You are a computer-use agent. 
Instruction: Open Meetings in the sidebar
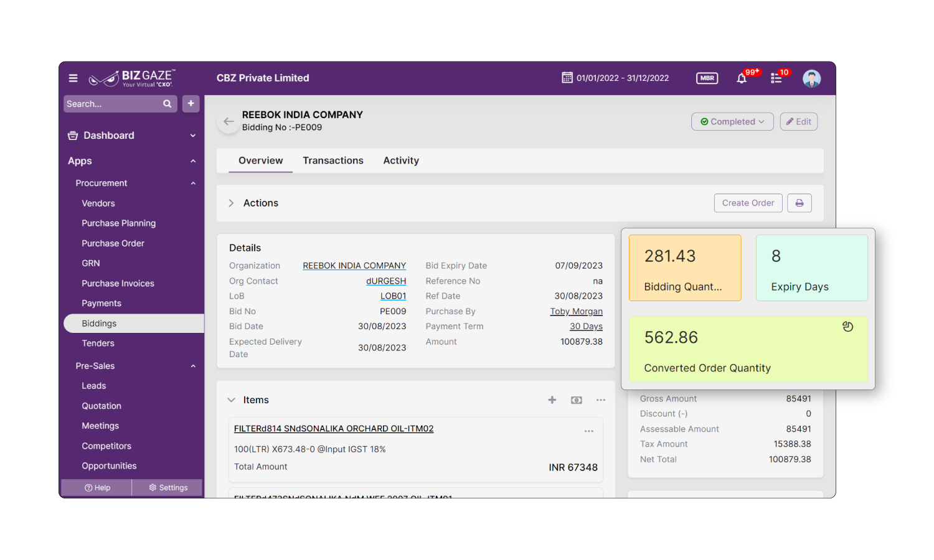coord(100,426)
